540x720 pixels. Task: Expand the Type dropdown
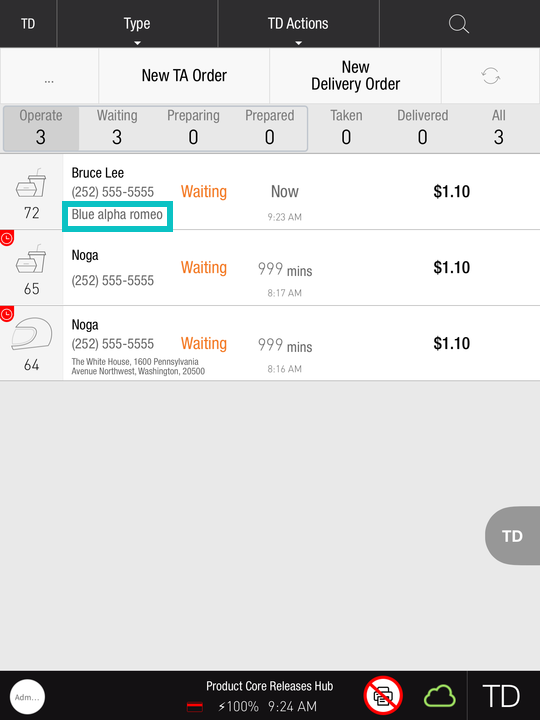coord(137,24)
